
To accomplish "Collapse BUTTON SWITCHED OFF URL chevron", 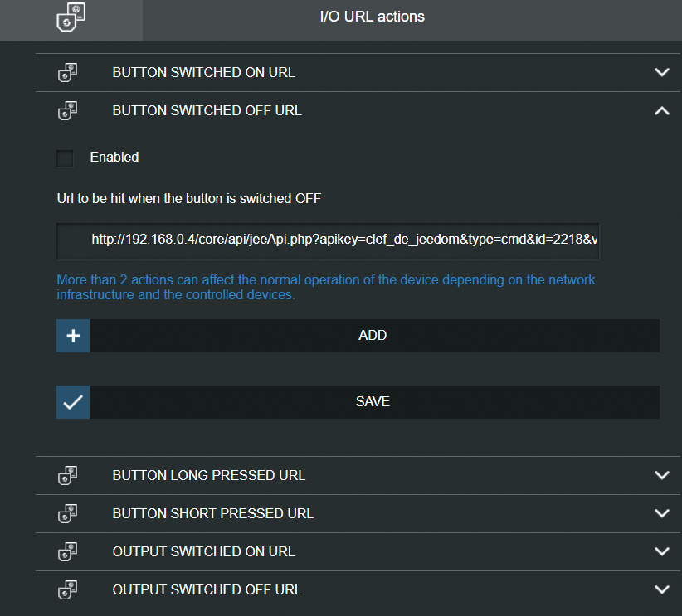I will pyautogui.click(x=662, y=111).
